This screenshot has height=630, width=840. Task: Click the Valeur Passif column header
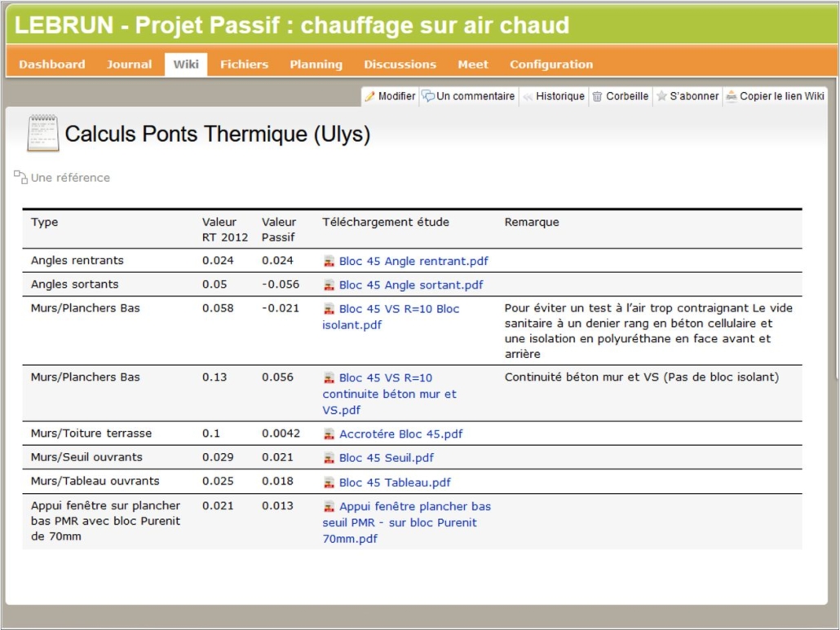[279, 230]
